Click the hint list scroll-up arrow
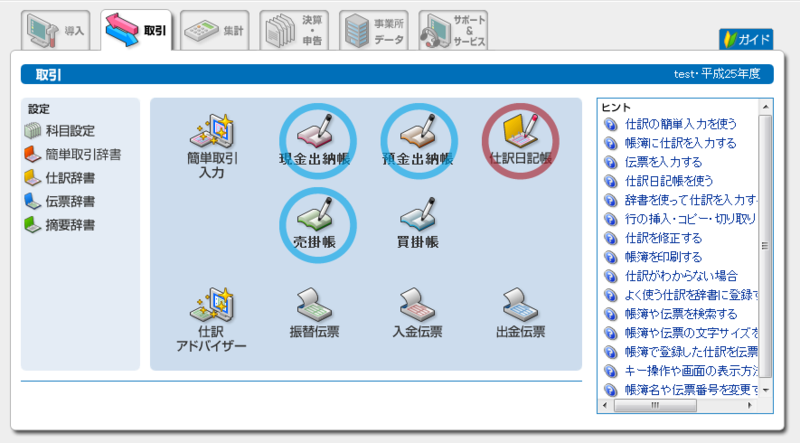This screenshot has height=443, width=800. pos(765,107)
